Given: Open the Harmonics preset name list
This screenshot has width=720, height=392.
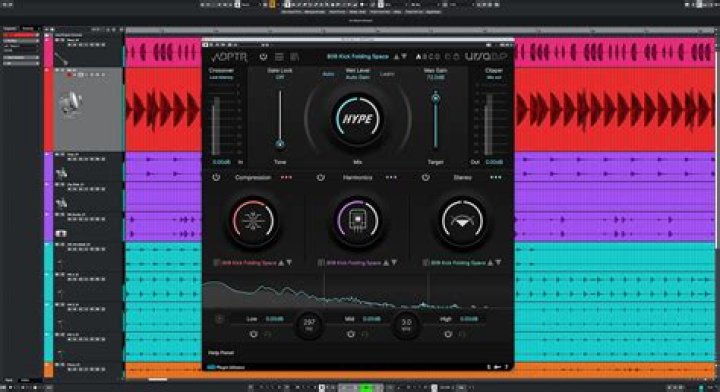Looking at the screenshot, I should pyautogui.click(x=354, y=263).
